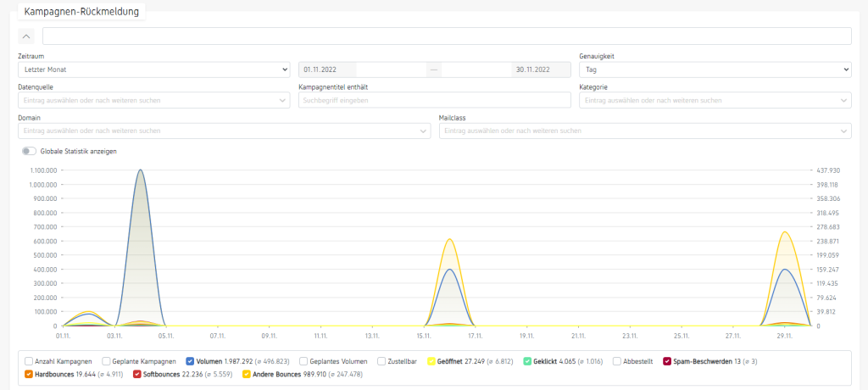Uncheck the 'Andere Bounces' checkbox
The width and height of the screenshot is (868, 390).
[x=248, y=374]
